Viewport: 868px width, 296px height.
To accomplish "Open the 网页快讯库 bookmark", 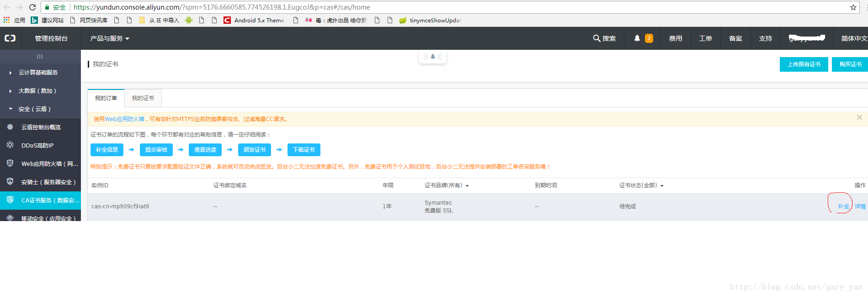I will point(89,20).
